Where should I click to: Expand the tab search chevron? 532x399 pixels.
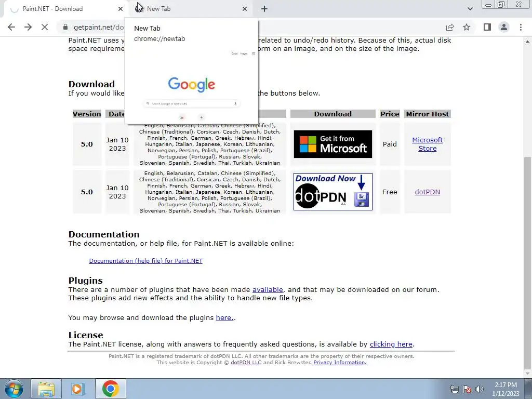pos(470,9)
